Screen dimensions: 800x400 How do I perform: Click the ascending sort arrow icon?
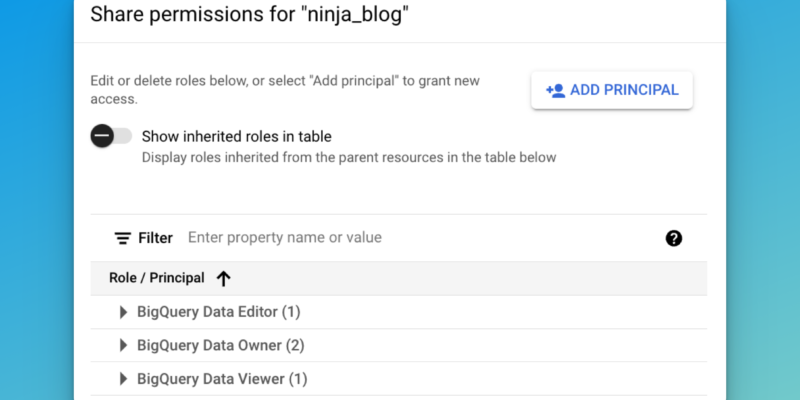click(x=223, y=279)
